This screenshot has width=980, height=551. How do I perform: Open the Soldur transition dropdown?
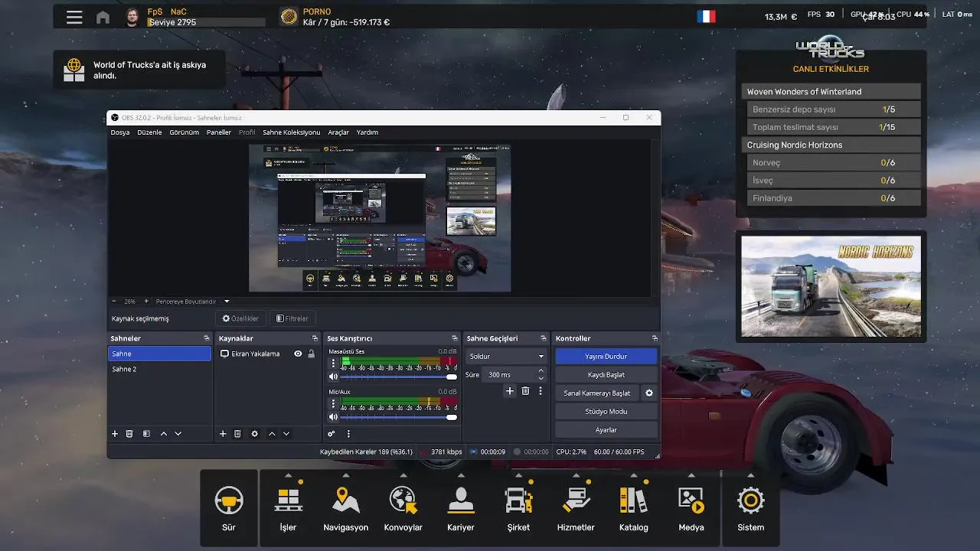coord(506,356)
